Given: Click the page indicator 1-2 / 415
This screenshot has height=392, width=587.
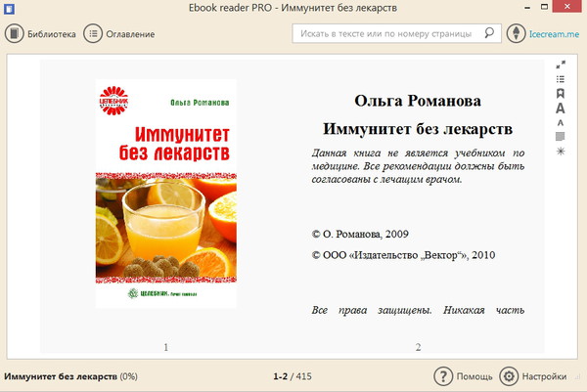Looking at the screenshot, I should coord(293,376).
